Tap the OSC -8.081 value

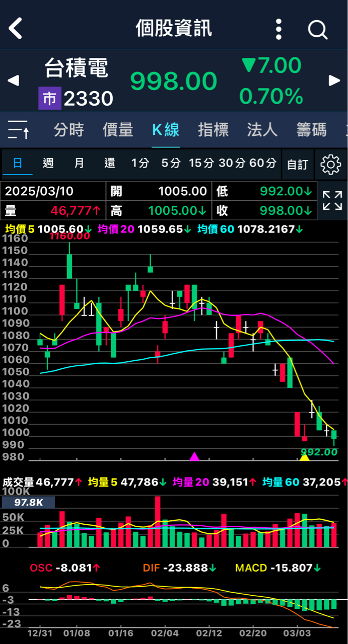(65, 568)
